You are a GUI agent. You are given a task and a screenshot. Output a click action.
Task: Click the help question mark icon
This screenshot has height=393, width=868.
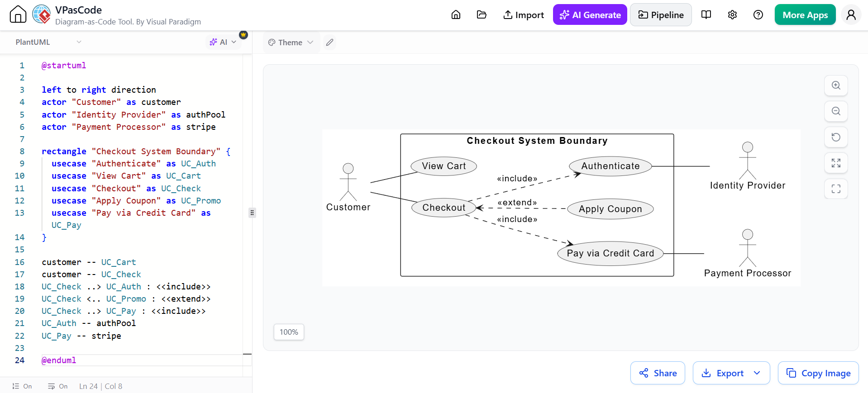(758, 15)
